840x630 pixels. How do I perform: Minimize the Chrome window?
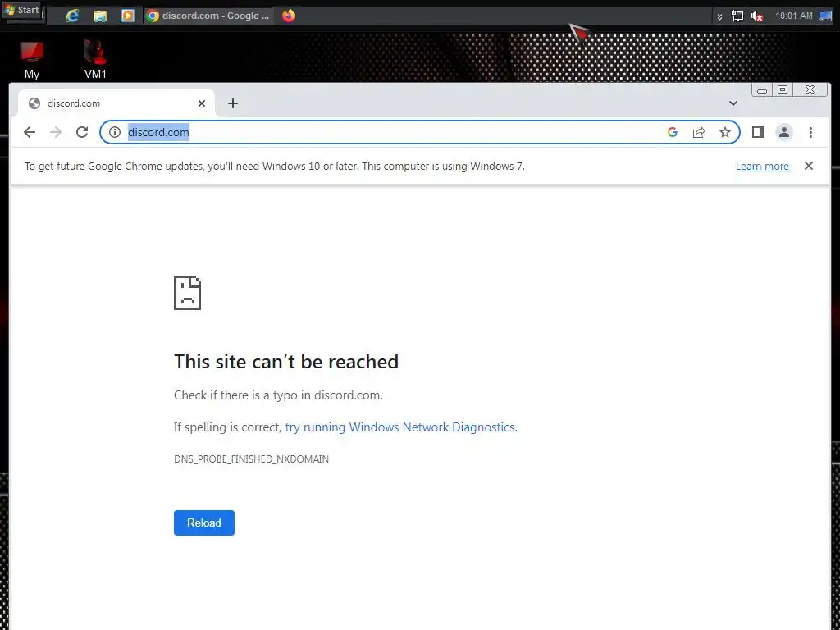pos(762,90)
